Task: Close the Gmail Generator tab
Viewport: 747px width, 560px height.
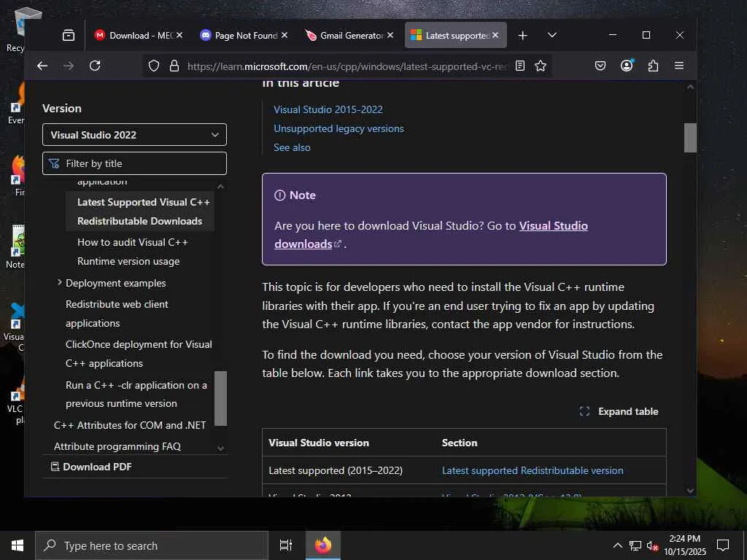Action: coord(390,35)
